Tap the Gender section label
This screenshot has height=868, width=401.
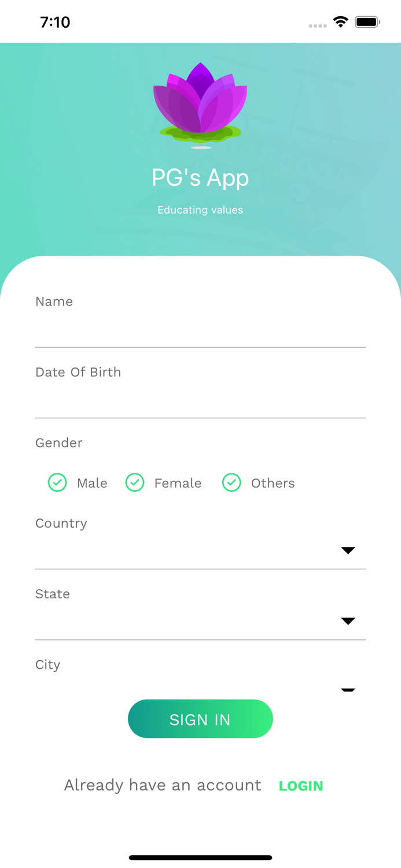pyautogui.click(x=58, y=443)
